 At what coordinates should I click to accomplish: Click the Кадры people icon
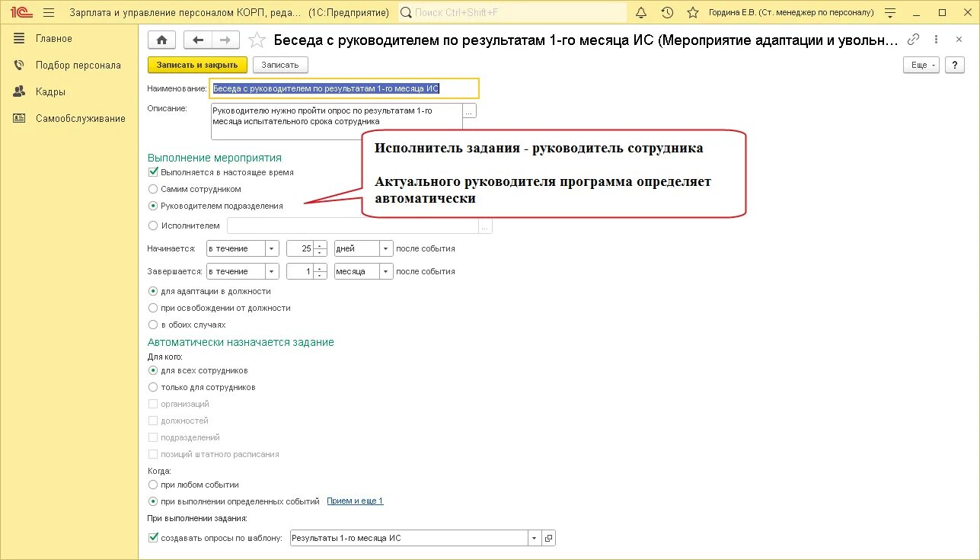point(19,92)
